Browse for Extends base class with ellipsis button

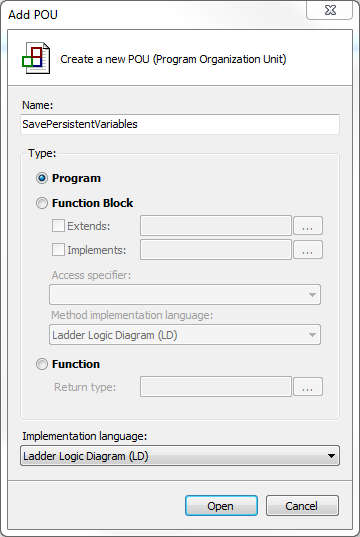click(308, 226)
